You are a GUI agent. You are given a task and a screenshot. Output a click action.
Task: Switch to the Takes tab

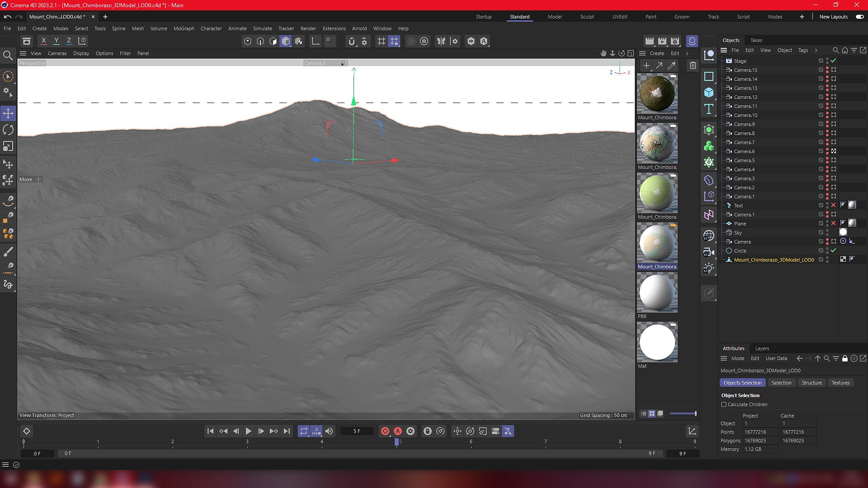756,40
